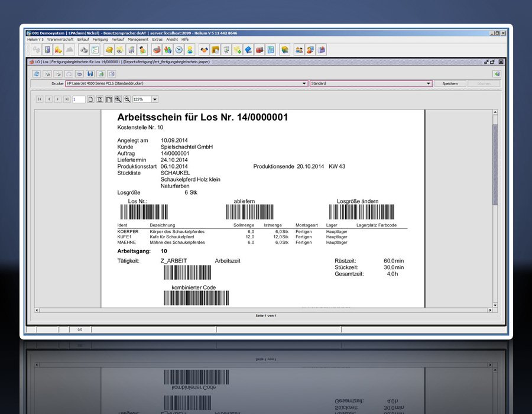Open the user with monitor icon

tap(310, 50)
